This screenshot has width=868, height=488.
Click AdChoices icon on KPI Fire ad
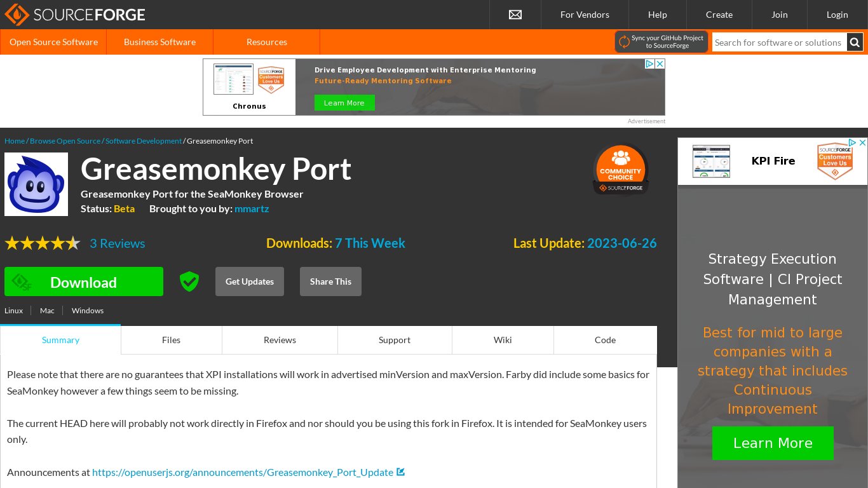pyautogui.click(x=853, y=143)
